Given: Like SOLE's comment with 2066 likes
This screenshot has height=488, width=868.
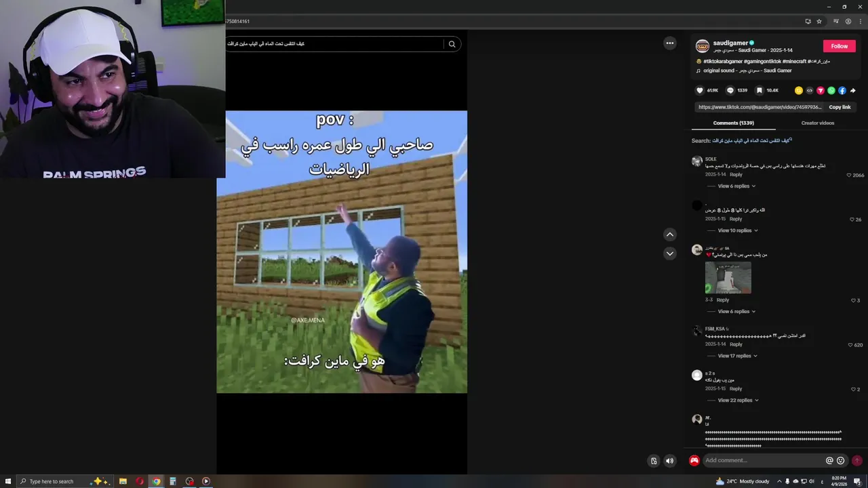Looking at the screenshot, I should [x=849, y=175].
